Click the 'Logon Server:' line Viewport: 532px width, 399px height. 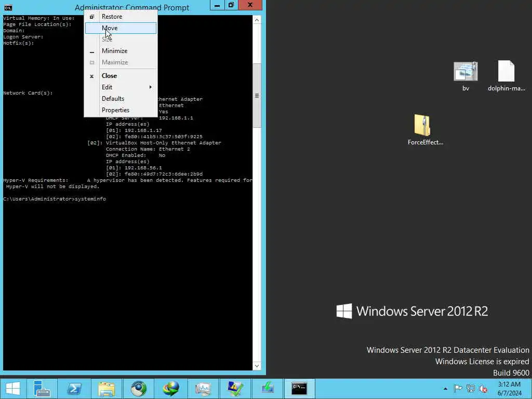pyautogui.click(x=23, y=37)
